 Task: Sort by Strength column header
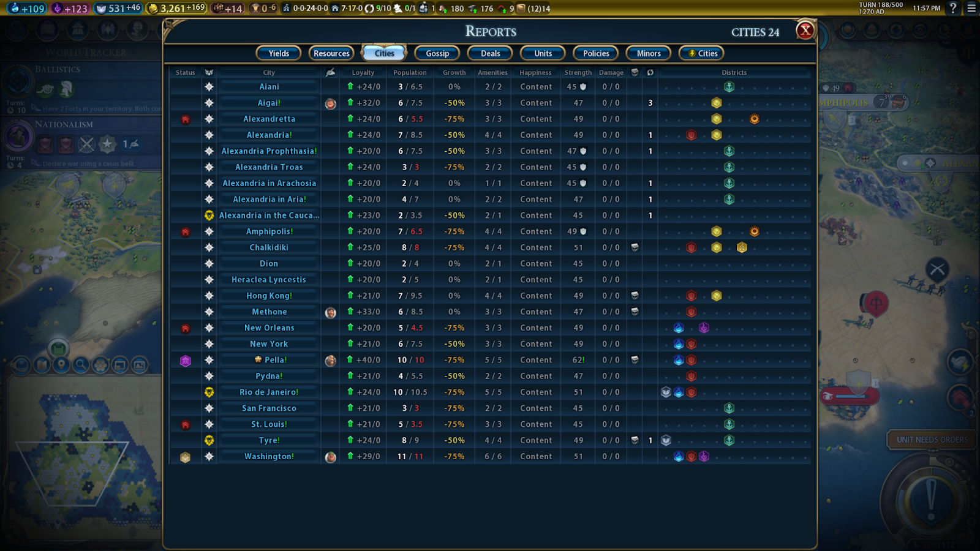(x=578, y=72)
